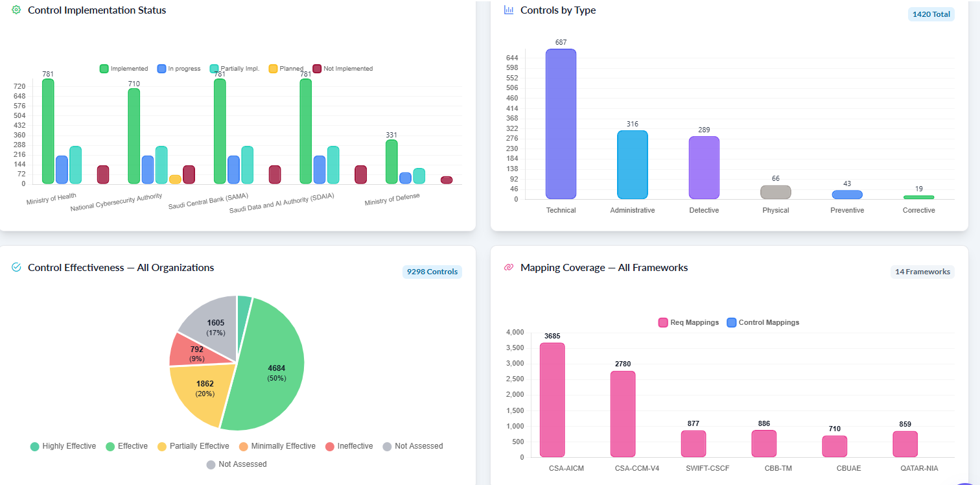Toggle the Partially Impl. legend swatch
Viewport: 980px width, 485px height.
(214, 69)
